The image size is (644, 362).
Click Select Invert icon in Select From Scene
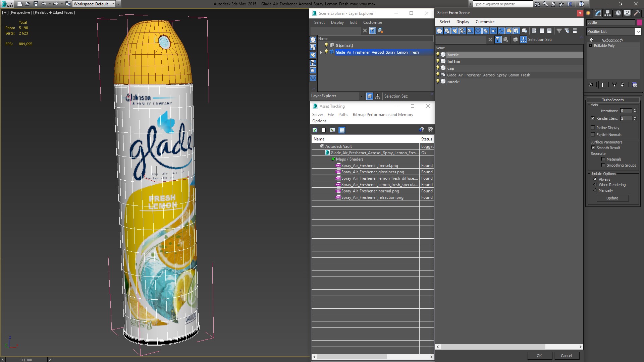tap(549, 31)
